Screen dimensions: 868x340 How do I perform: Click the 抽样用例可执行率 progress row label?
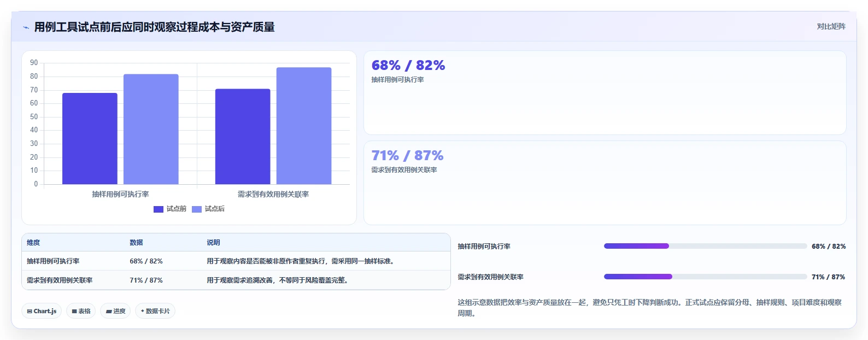[484, 247]
